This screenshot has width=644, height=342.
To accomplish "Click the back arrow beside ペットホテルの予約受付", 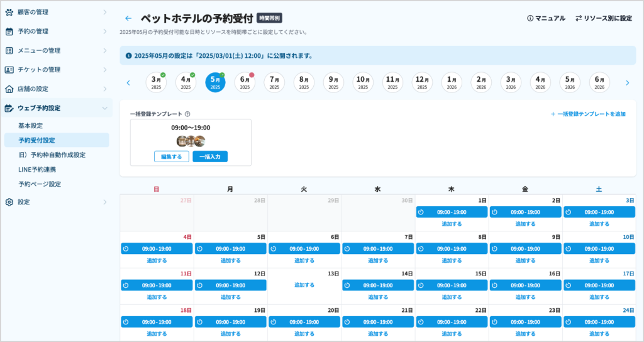I will [x=128, y=19].
